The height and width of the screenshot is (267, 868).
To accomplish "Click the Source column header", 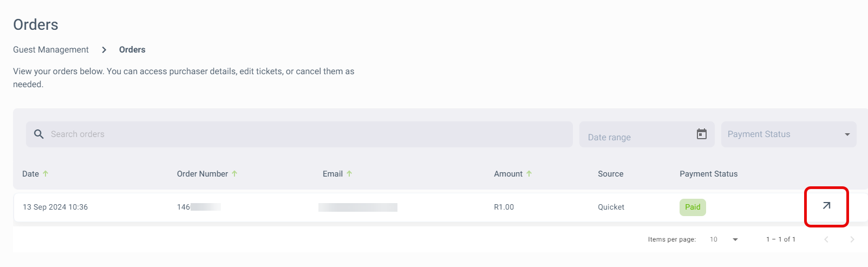I will point(611,174).
